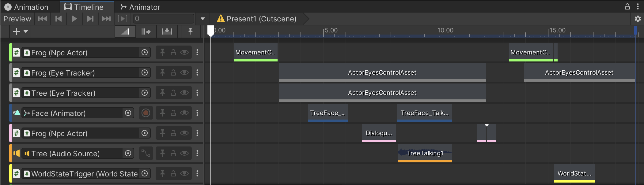Screen dimensions: 644x185
Task: Select Tree track ActorEyesControlAsset clip
Action: (382, 93)
